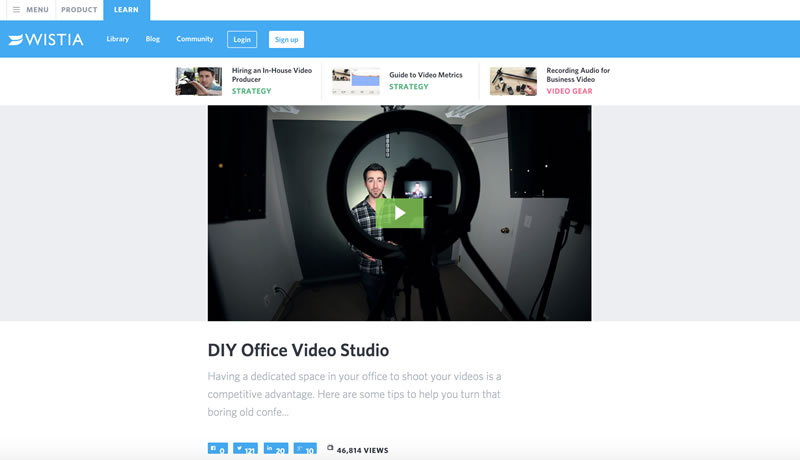Go to the Library page

pyautogui.click(x=118, y=39)
